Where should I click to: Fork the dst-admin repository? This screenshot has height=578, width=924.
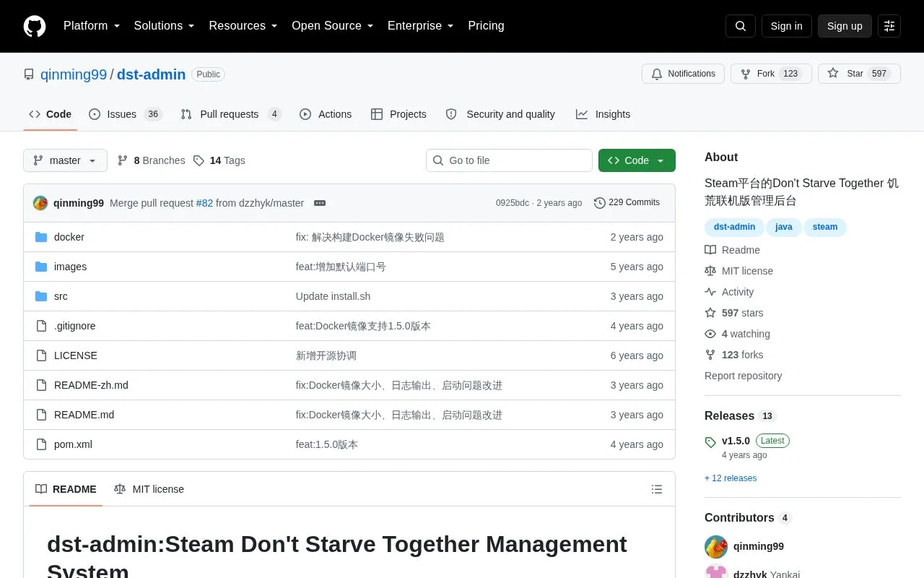tap(771, 74)
